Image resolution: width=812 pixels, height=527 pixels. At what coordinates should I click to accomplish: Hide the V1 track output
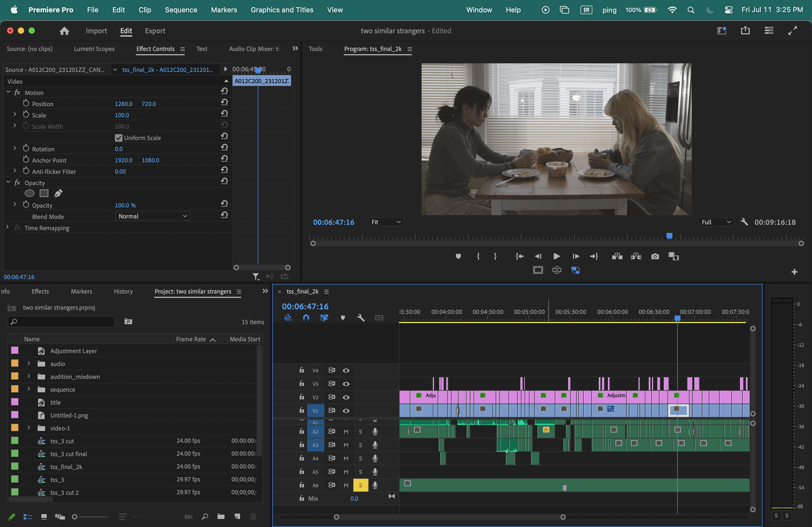[346, 411]
